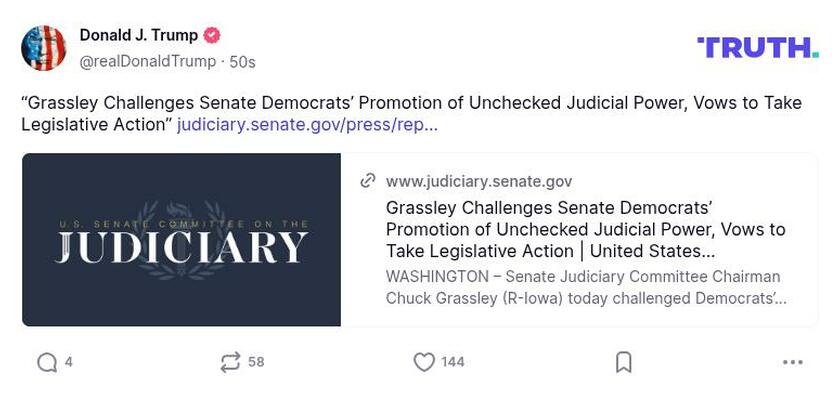Screen dimensions: 840x406
Task: Click the chain link icon in card
Action: [368, 181]
